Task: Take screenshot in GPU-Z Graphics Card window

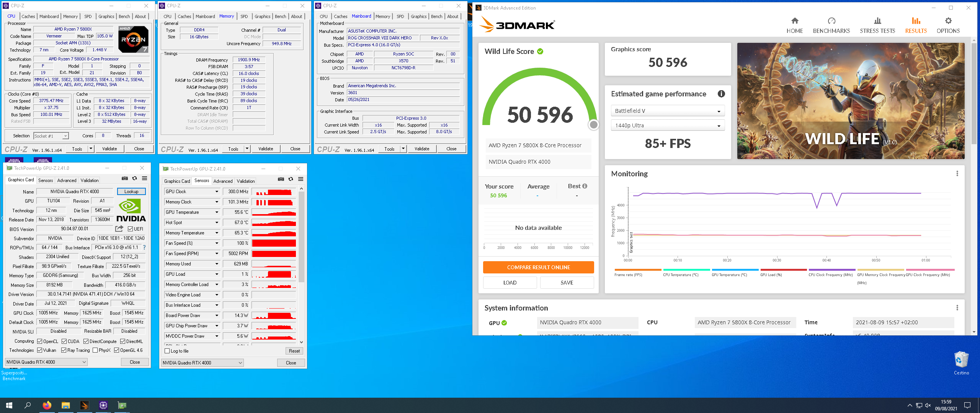Action: tap(125, 179)
